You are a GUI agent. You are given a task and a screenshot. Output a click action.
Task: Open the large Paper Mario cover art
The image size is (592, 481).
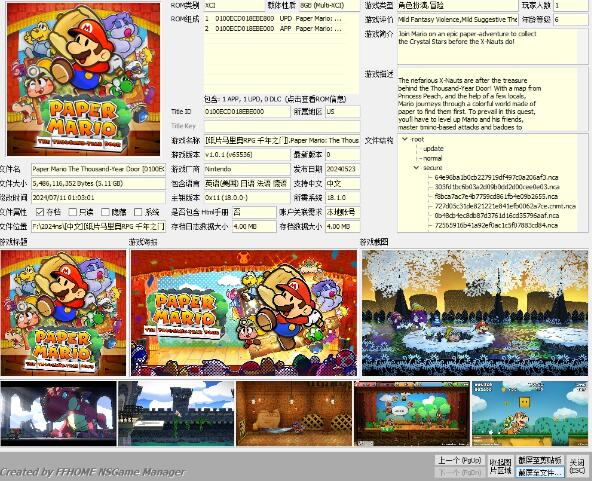coord(83,79)
